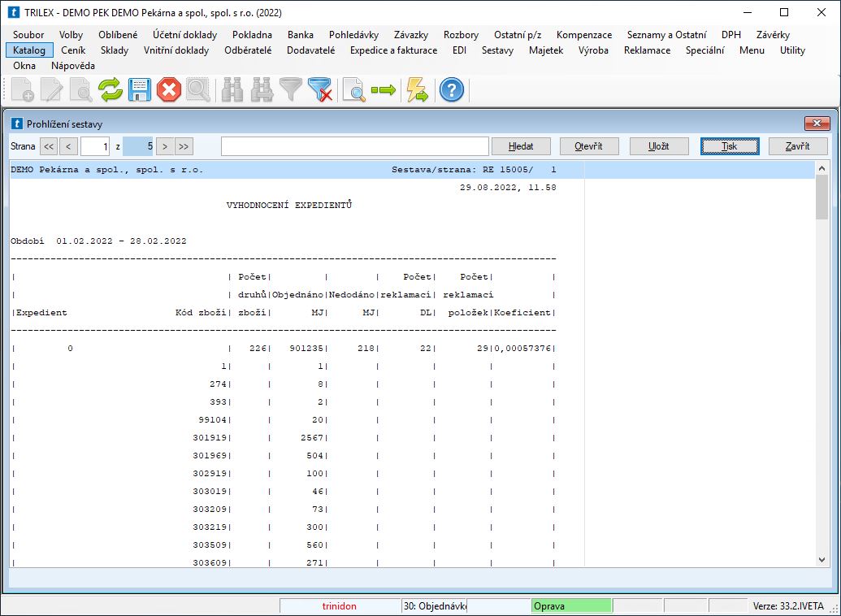Image resolution: width=841 pixels, height=616 pixels.
Task: Click the grayed-out magnifier search icon
Action: [x=198, y=89]
